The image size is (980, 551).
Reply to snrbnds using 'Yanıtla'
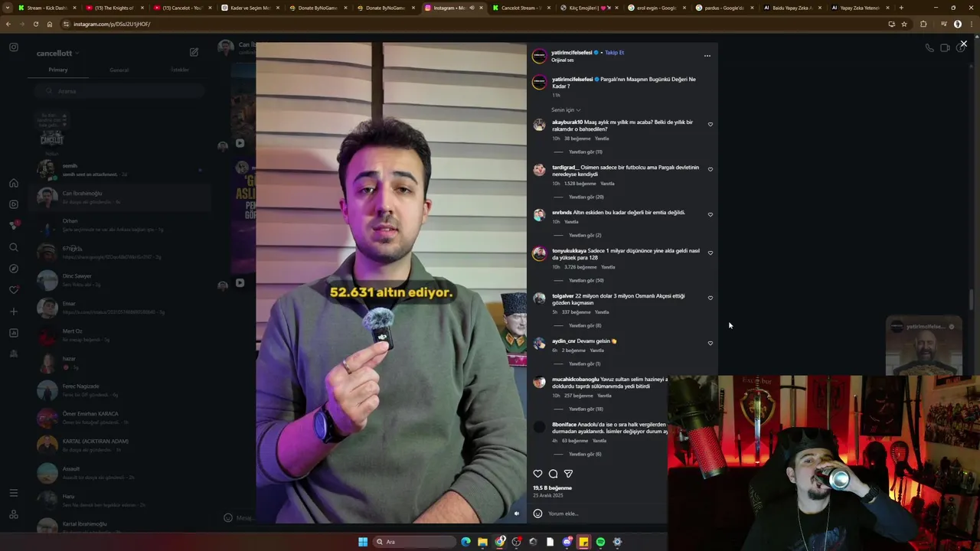[571, 222]
